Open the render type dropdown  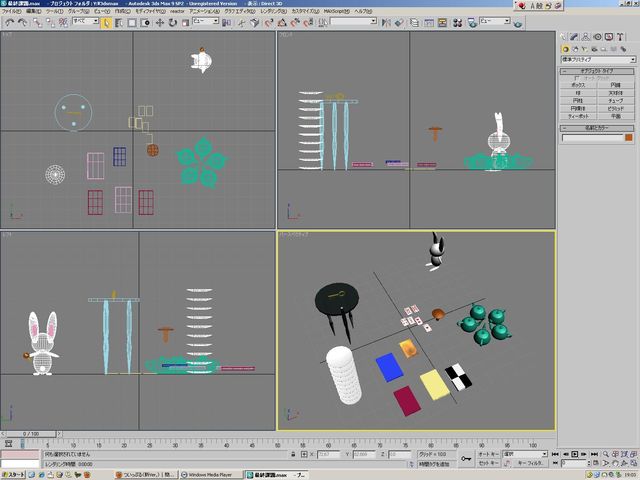pos(495,21)
